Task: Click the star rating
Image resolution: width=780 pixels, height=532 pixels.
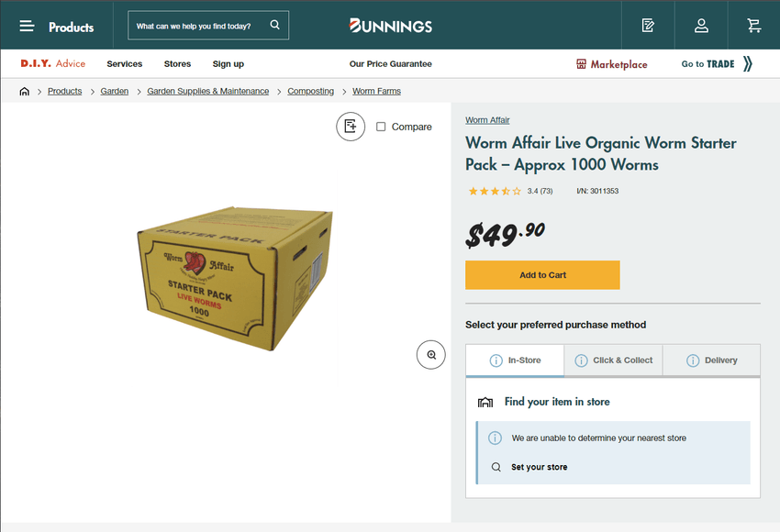Action: pos(495,191)
